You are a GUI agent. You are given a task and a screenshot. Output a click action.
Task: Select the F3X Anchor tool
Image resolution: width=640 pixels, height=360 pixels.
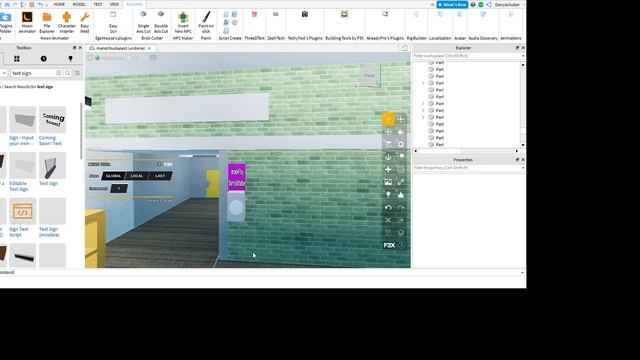tap(388, 157)
